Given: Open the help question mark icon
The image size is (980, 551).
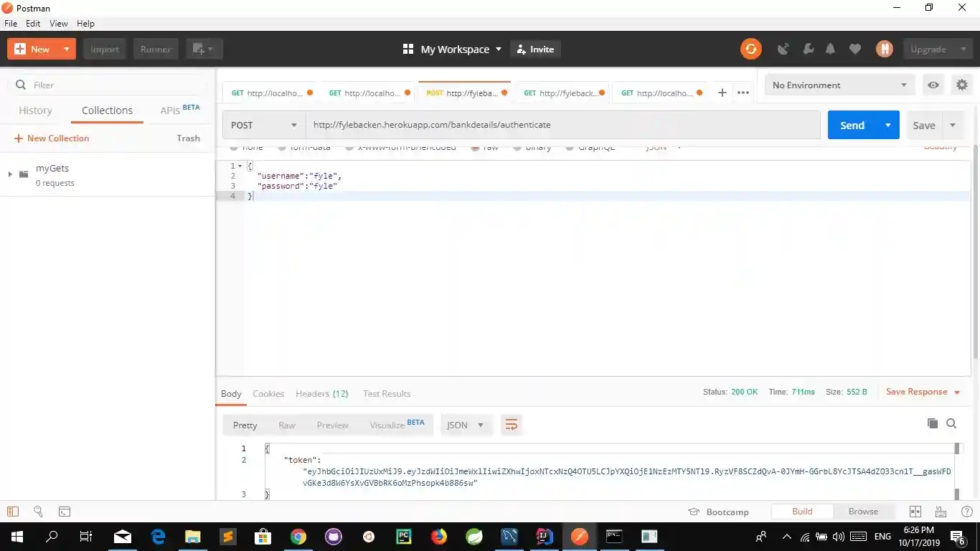Looking at the screenshot, I should click(x=966, y=512).
